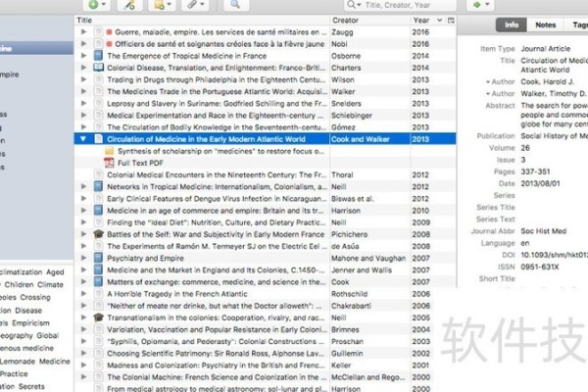Click the green New Item plus icon
Screen dimensions: 588x392
[94, 5]
